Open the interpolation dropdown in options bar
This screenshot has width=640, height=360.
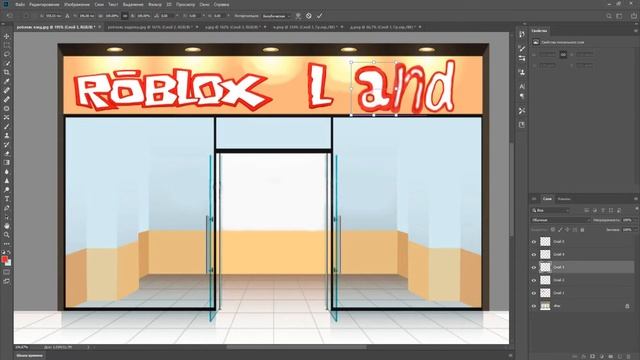coord(276,16)
